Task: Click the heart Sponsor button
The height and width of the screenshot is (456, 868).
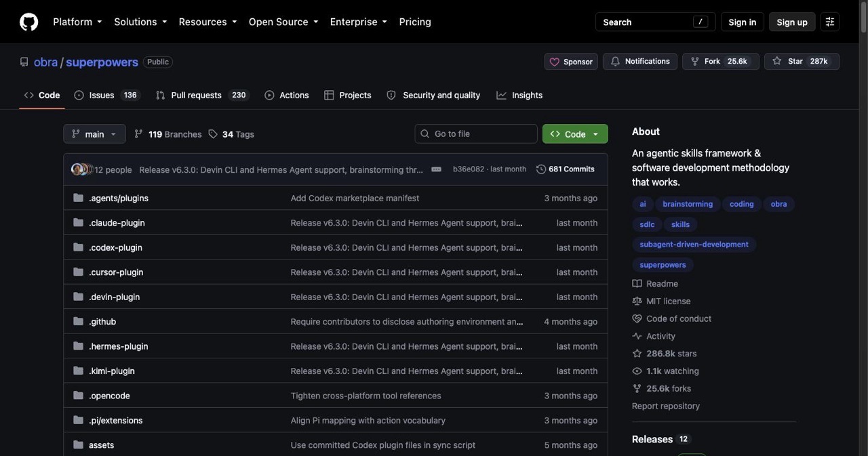Action: pos(571,62)
